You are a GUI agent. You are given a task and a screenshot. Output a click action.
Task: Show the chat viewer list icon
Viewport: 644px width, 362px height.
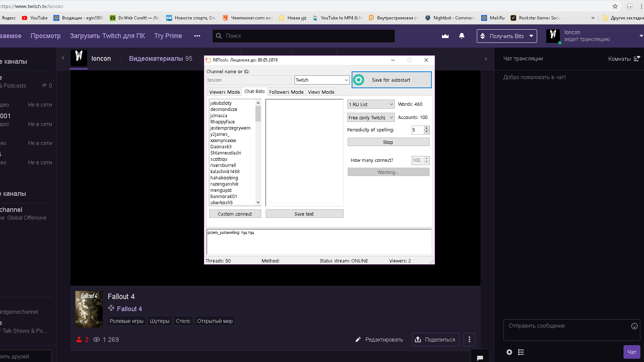tap(521, 352)
